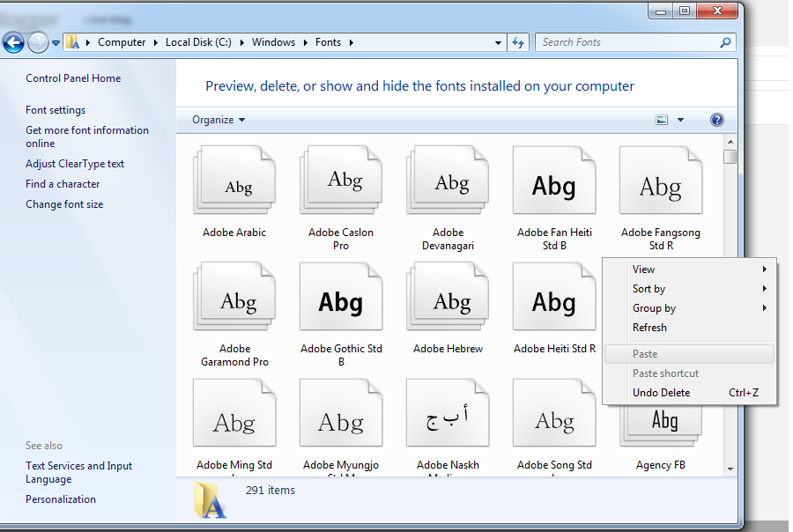Open Group by submenu in context menu

coord(689,308)
